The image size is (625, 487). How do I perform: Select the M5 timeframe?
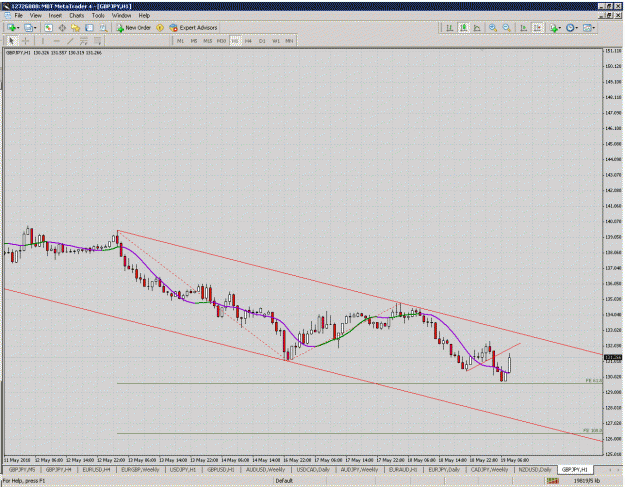pos(194,41)
